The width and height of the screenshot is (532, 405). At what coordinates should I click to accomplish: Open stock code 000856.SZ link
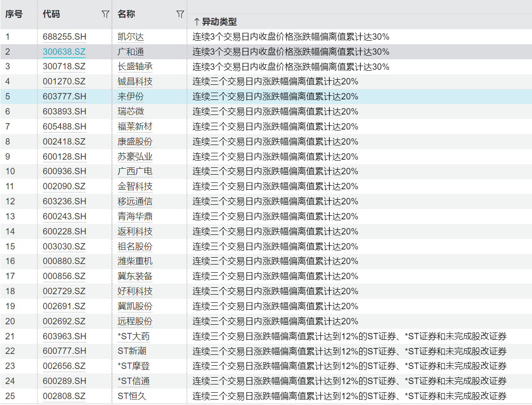[x=64, y=276]
